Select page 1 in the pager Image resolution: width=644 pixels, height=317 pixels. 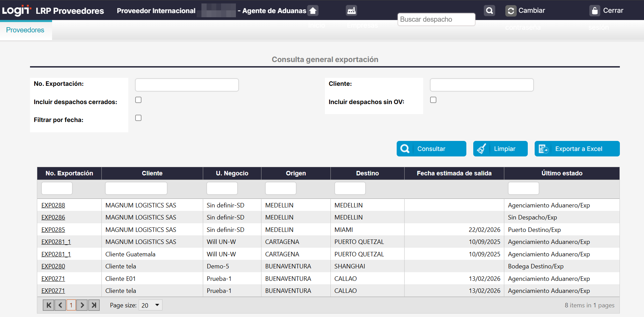point(71,305)
